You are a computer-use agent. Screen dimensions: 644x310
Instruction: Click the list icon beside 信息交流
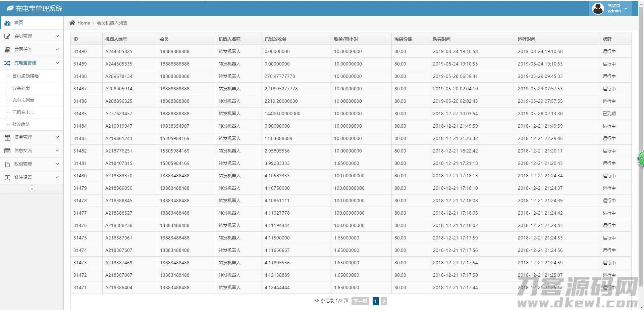pos(7,151)
